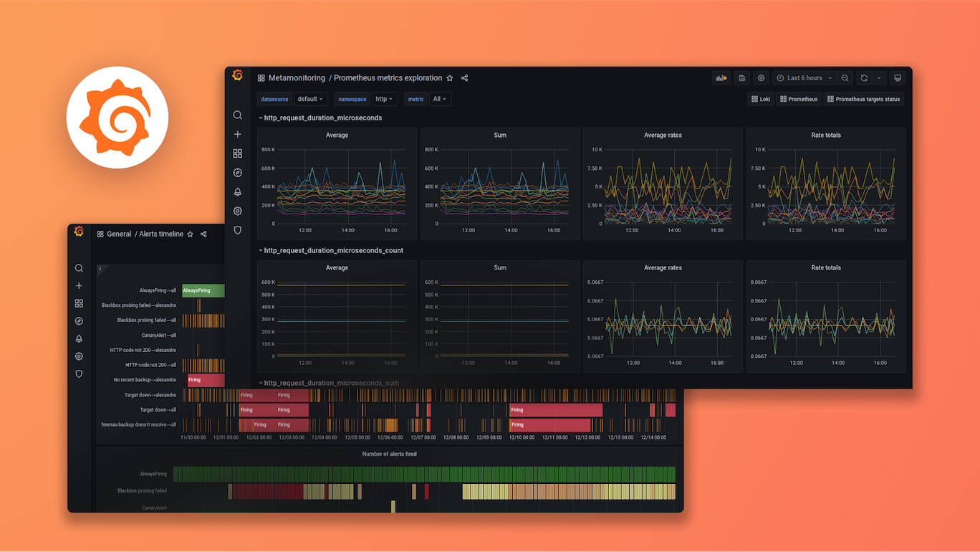
Task: Open the Loki dashboard link
Action: point(760,98)
